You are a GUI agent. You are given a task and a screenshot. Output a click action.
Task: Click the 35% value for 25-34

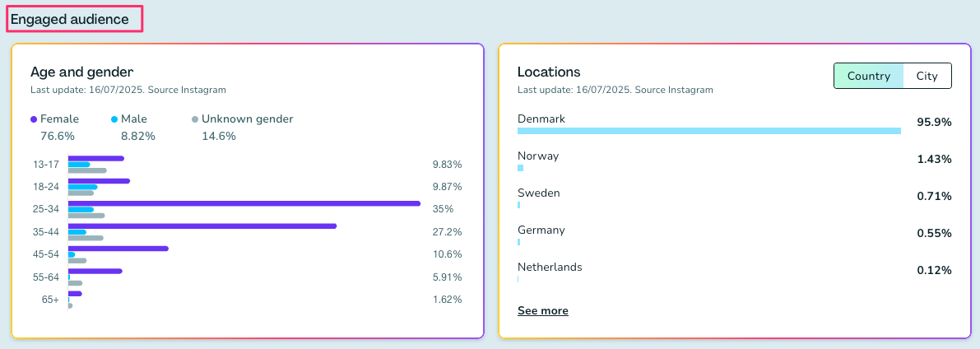pos(443,209)
